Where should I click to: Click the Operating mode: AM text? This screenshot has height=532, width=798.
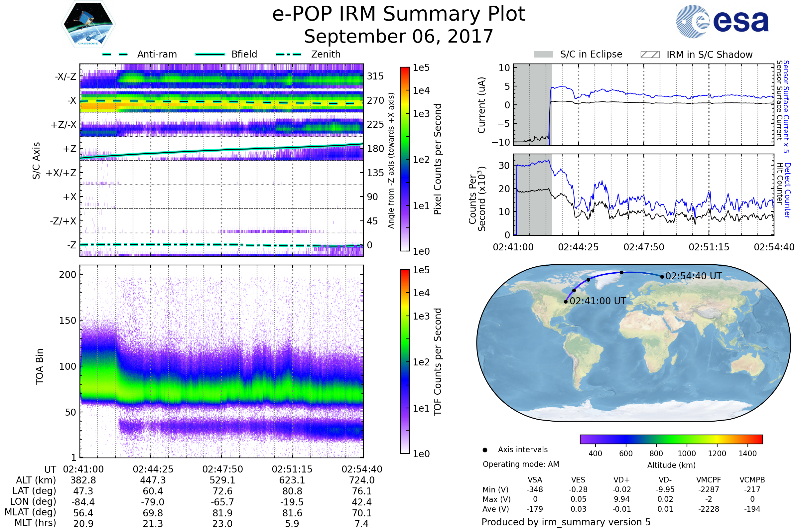click(x=521, y=464)
